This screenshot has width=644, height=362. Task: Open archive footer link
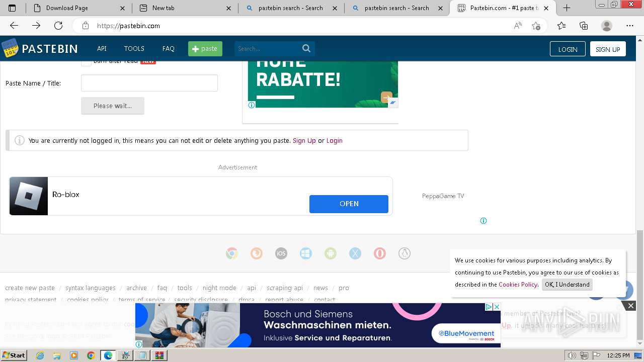pyautogui.click(x=136, y=288)
